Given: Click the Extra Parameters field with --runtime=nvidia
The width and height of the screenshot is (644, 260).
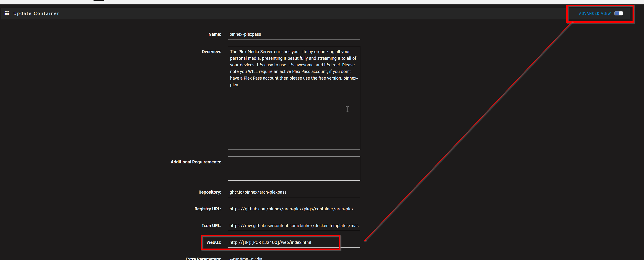Looking at the screenshot, I should [294, 258].
